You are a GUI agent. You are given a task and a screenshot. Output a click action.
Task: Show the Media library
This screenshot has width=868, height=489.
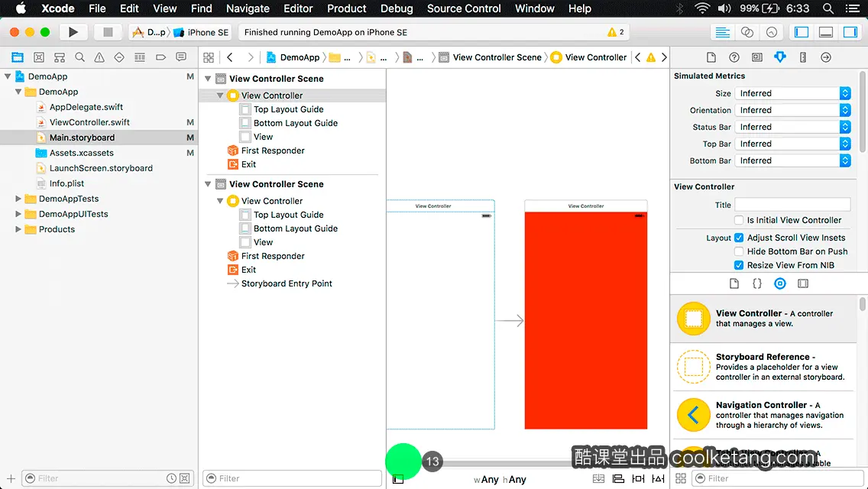[803, 283]
